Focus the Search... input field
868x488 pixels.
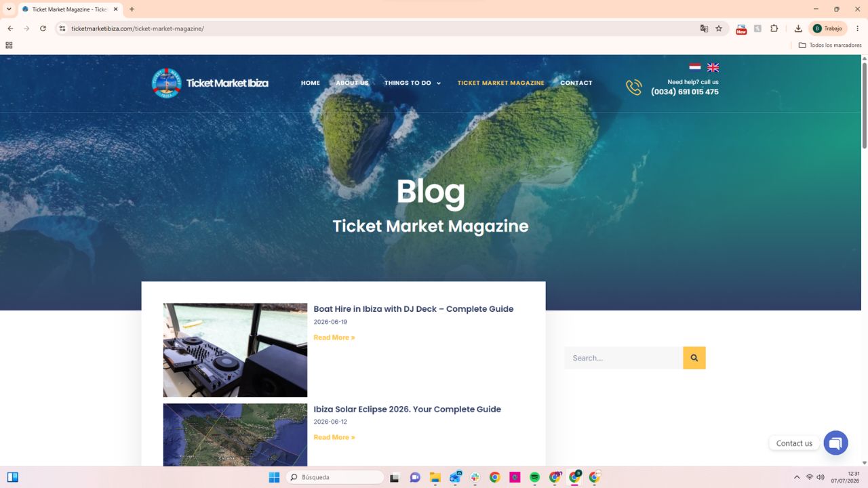(624, 358)
